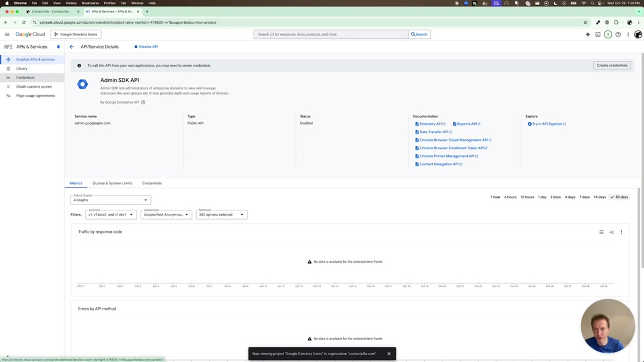Click the page vertical scrollbar
The height and width of the screenshot is (362, 644).
[x=642, y=161]
